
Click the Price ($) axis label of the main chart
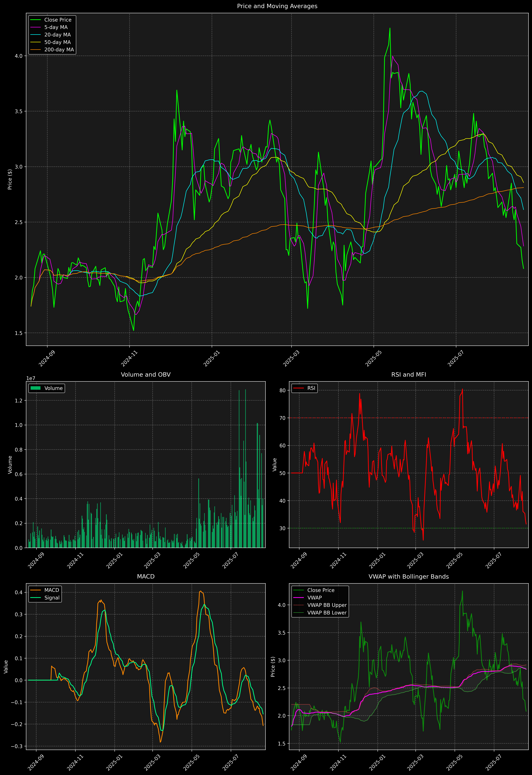(10, 179)
